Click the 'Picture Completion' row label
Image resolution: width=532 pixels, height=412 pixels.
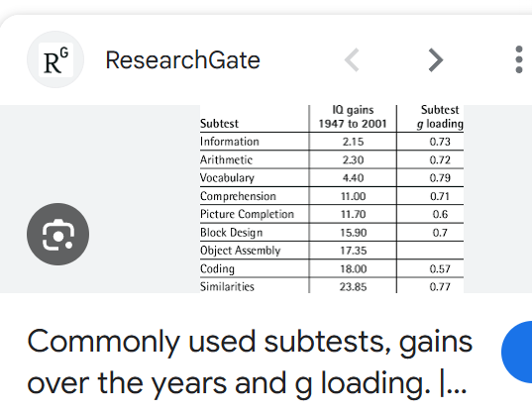tap(247, 214)
